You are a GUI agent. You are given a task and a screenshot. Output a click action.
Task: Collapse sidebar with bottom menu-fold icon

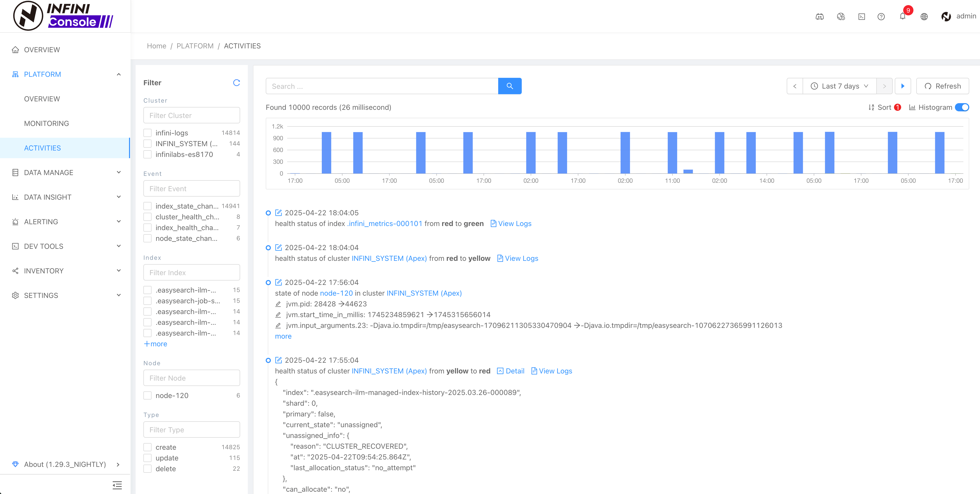[117, 485]
